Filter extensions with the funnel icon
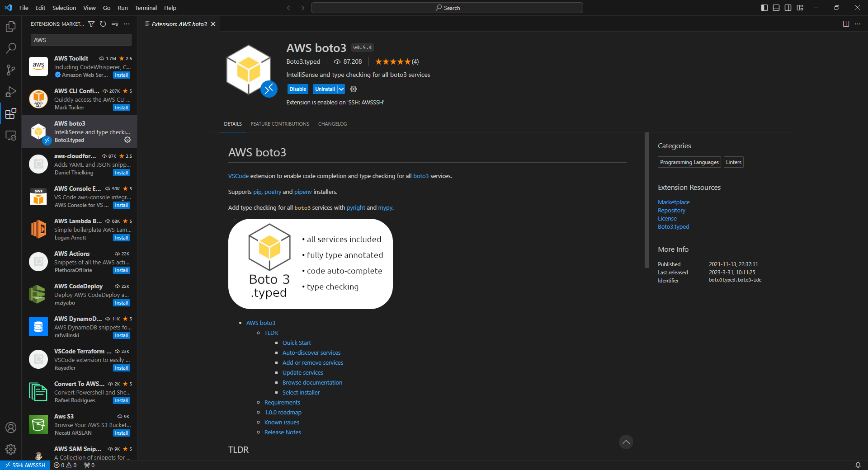Screen dimensions: 868x470 point(91,24)
